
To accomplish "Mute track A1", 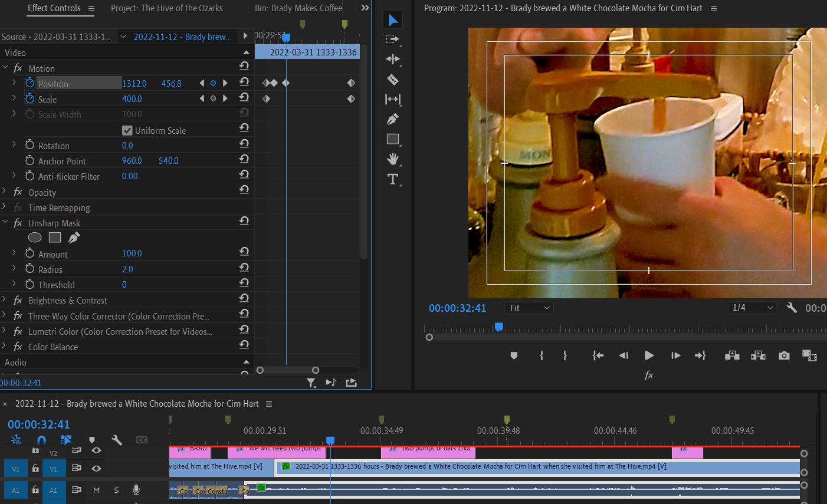I will tap(96, 490).
